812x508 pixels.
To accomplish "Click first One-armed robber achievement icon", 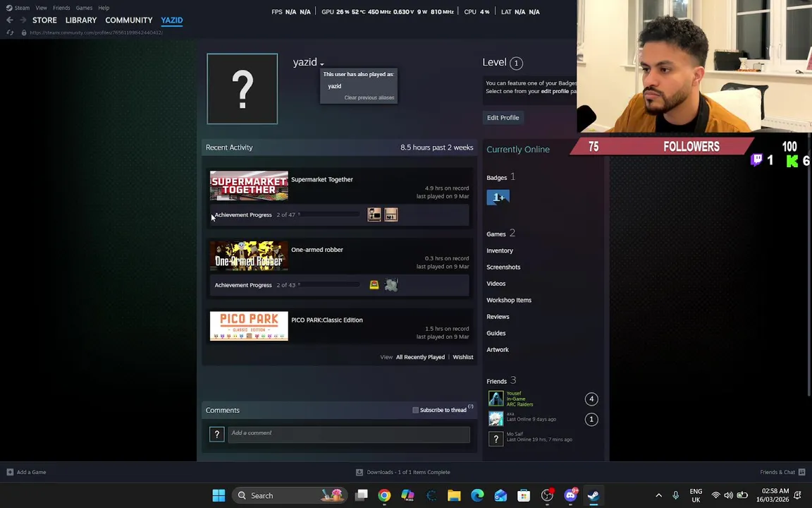I will coord(374,284).
